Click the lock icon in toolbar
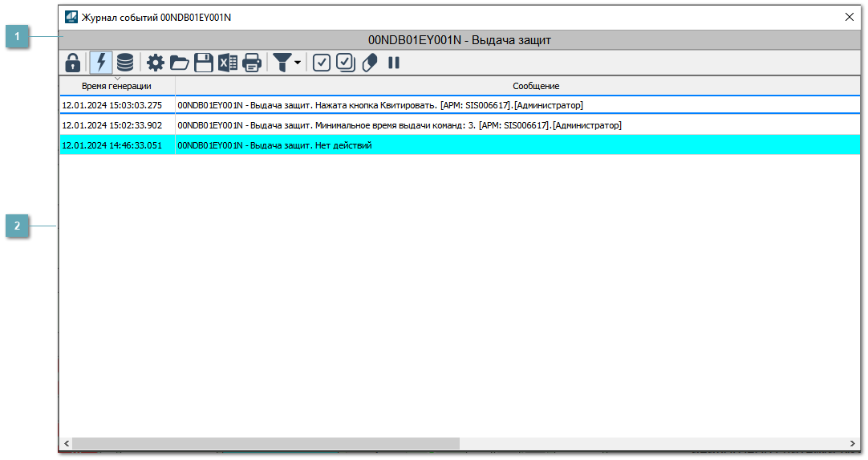Screen dimensions: 868x460 coord(72,63)
